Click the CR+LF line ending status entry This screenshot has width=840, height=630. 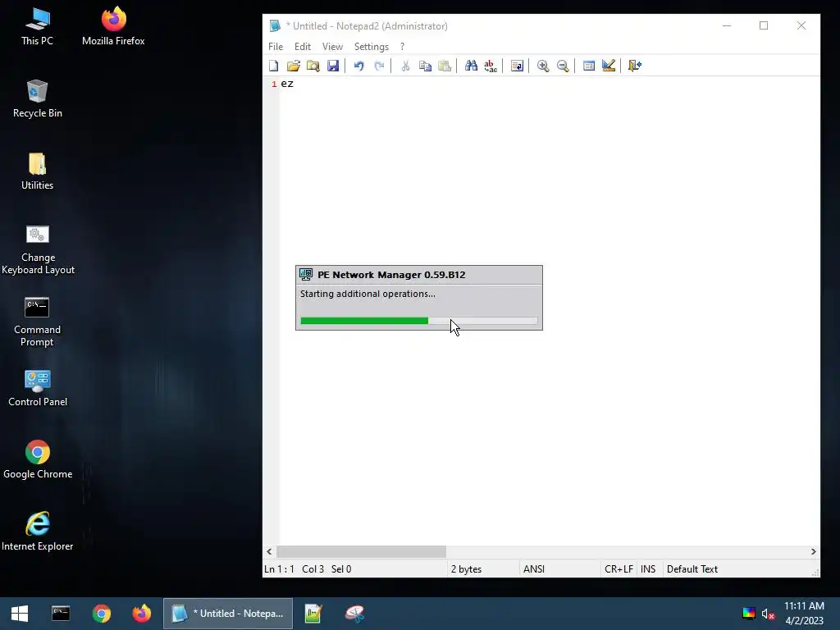[x=619, y=569]
